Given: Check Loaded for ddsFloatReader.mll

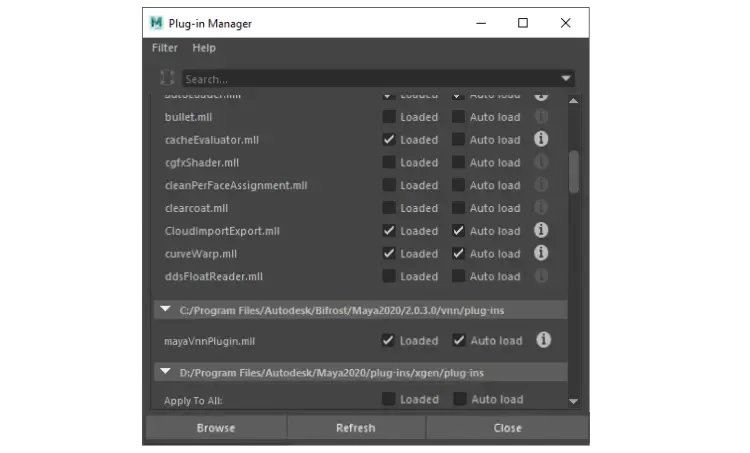Looking at the screenshot, I should pyautogui.click(x=389, y=276).
